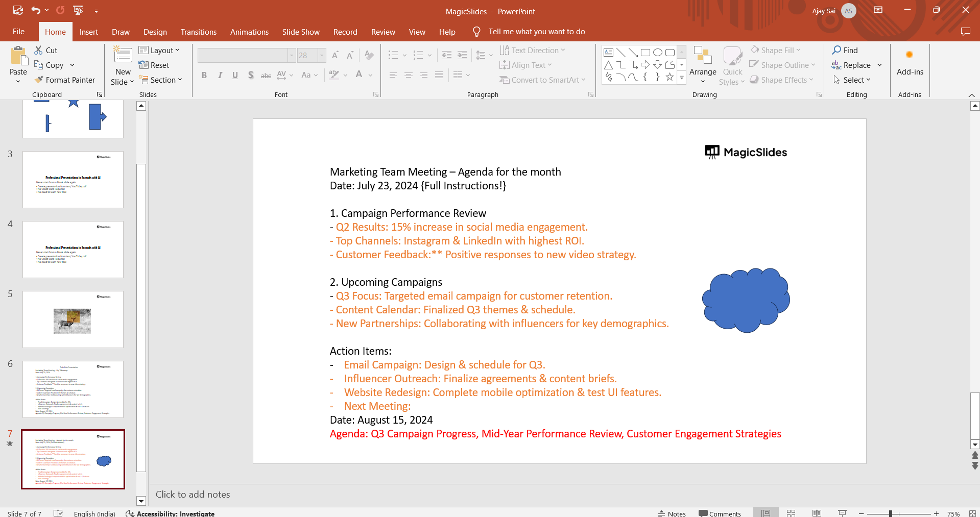Click the Reset slide button

[154, 65]
